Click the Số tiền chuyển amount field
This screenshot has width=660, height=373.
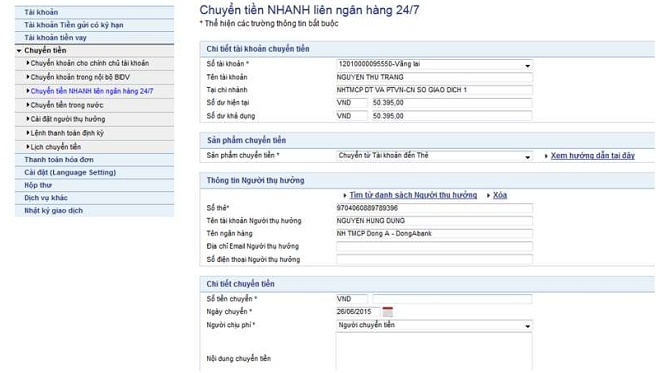click(x=452, y=299)
